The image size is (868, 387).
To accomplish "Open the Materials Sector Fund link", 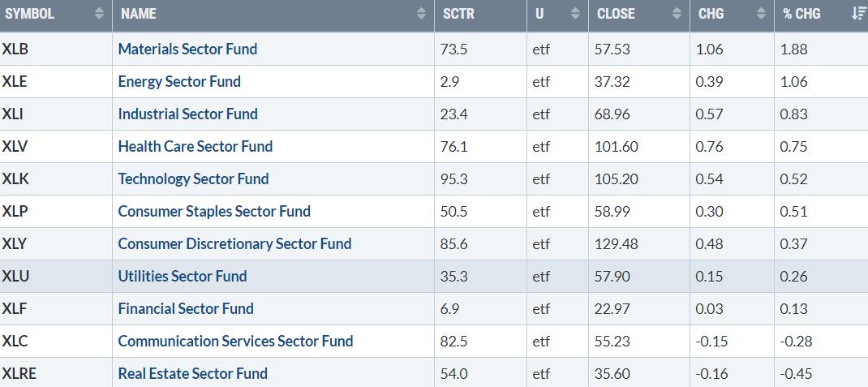I will point(187,49).
